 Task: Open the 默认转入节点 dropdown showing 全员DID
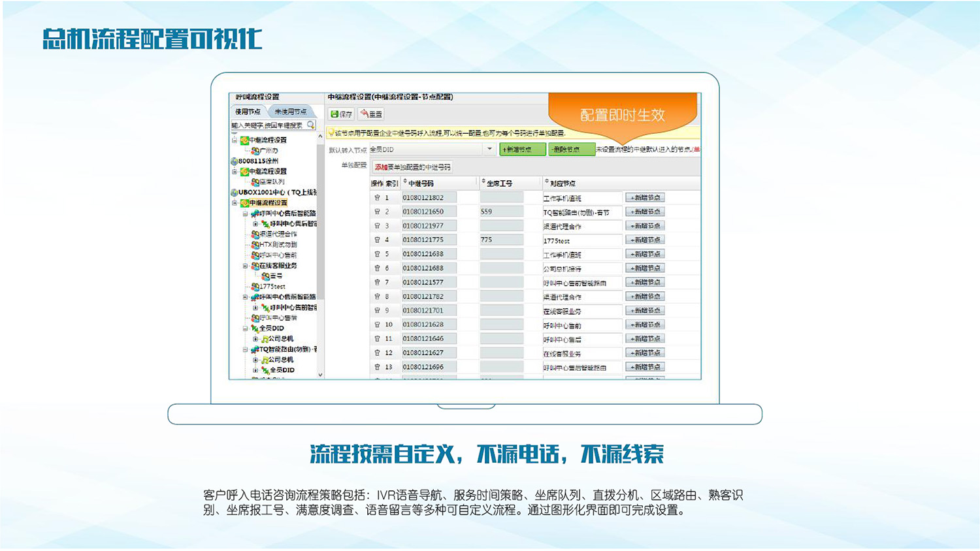coord(489,150)
